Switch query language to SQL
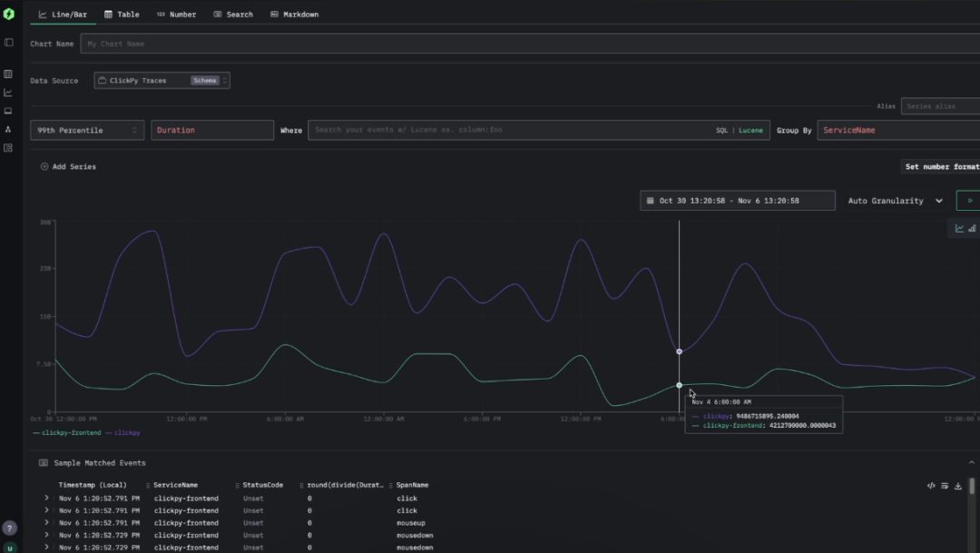Image resolution: width=980 pixels, height=553 pixels. tap(722, 130)
